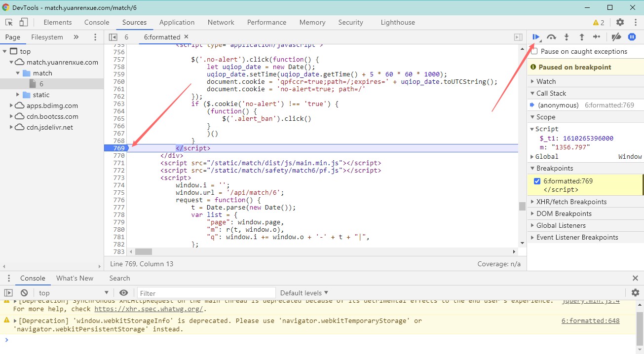Image resolution: width=644 pixels, height=354 pixels.
Task: Open the xhr.spec.whatwg.org link
Action: click(148, 309)
